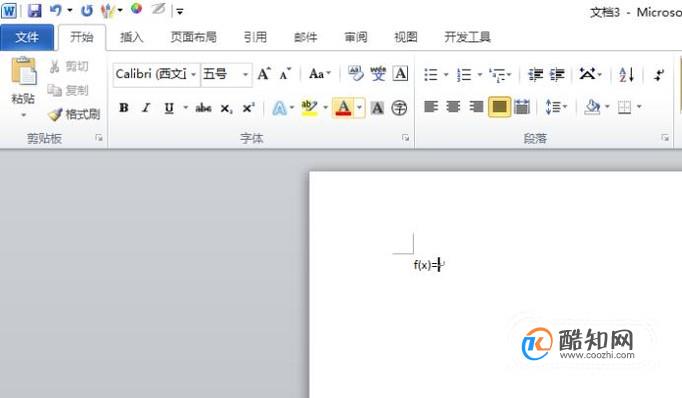Image resolution: width=682 pixels, height=398 pixels.
Task: Click the Numbering list icon
Action: click(x=464, y=74)
